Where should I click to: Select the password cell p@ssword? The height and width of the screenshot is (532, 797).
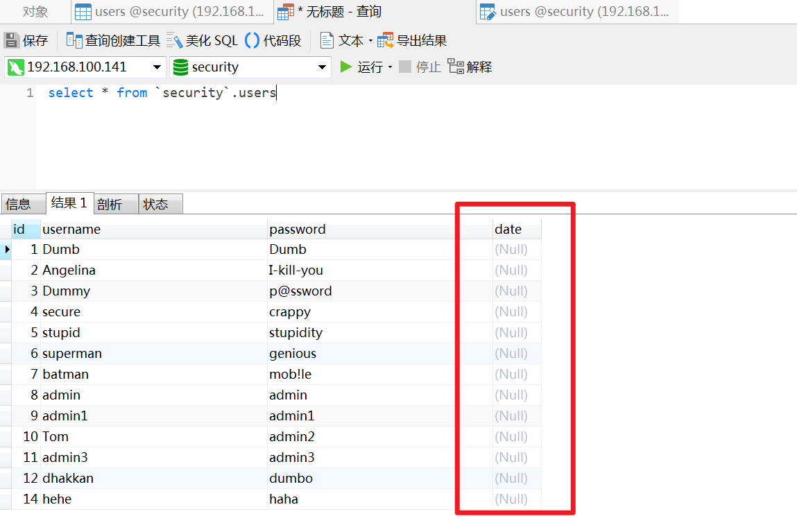click(379, 291)
